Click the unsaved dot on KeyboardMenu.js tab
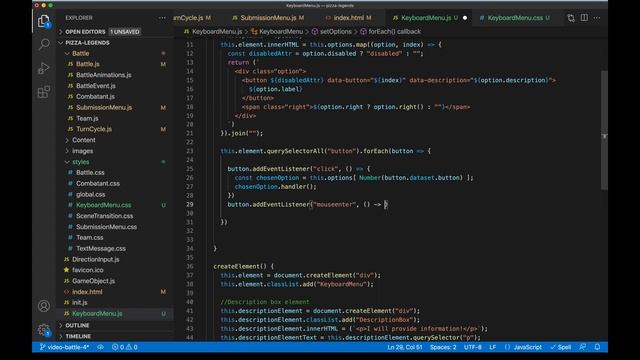The width and height of the screenshot is (640, 360). 465,18
